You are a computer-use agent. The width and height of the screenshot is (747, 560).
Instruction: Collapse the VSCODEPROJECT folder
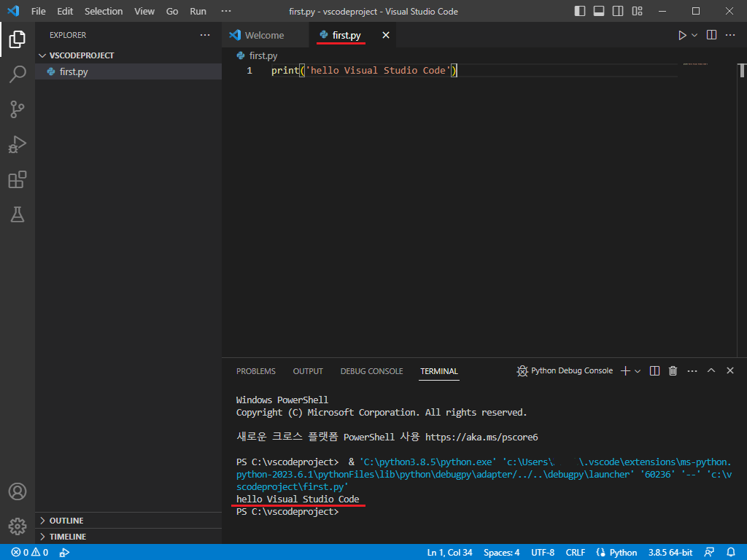[128, 55]
